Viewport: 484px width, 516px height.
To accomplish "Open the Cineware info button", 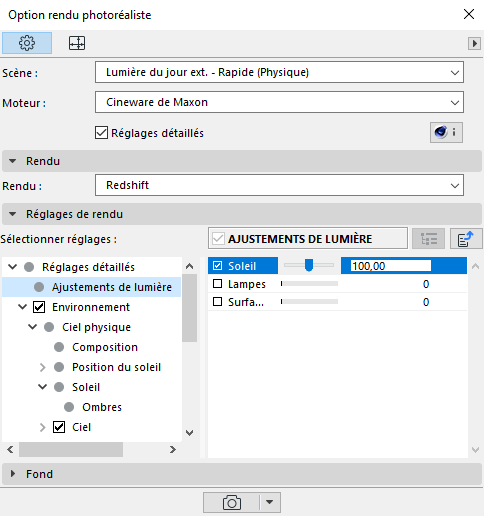I will [x=446, y=132].
